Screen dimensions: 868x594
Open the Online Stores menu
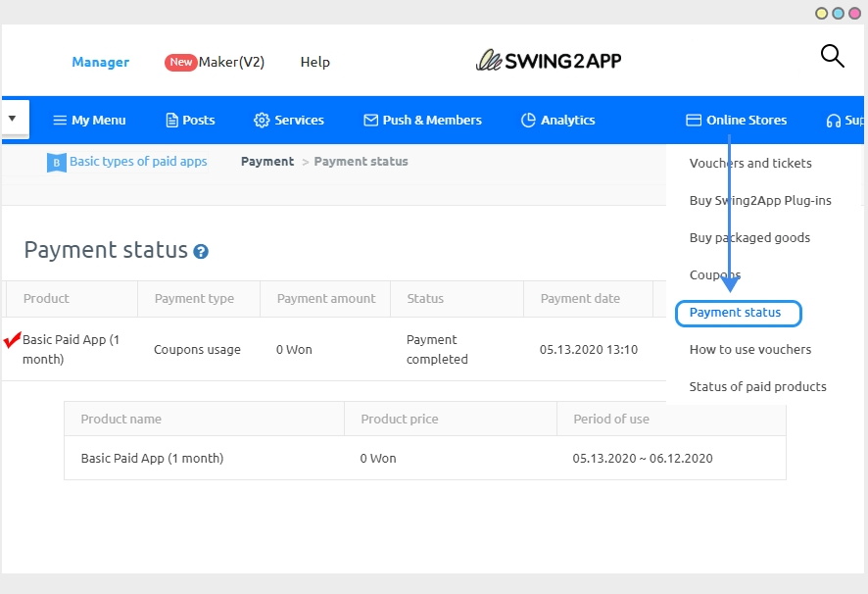click(736, 121)
